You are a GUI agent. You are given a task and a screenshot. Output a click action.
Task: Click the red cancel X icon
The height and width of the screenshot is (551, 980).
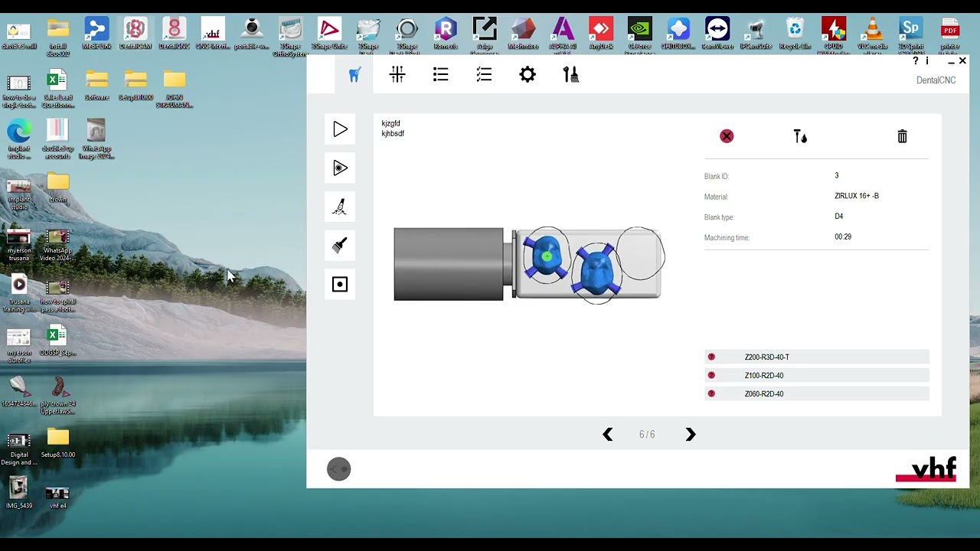coord(727,136)
